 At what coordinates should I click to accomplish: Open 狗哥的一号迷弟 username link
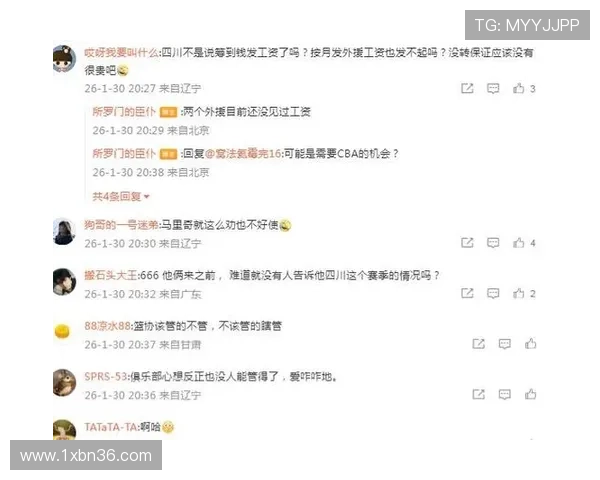tap(121, 225)
